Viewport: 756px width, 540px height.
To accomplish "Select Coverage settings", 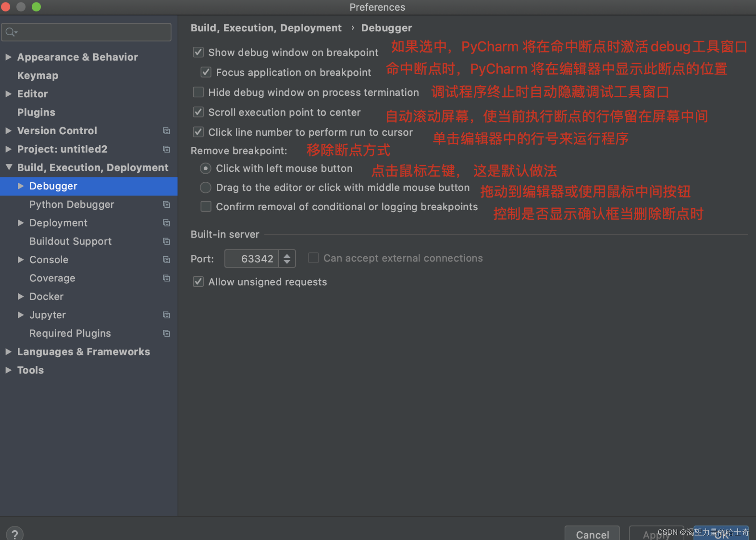I will pos(52,278).
